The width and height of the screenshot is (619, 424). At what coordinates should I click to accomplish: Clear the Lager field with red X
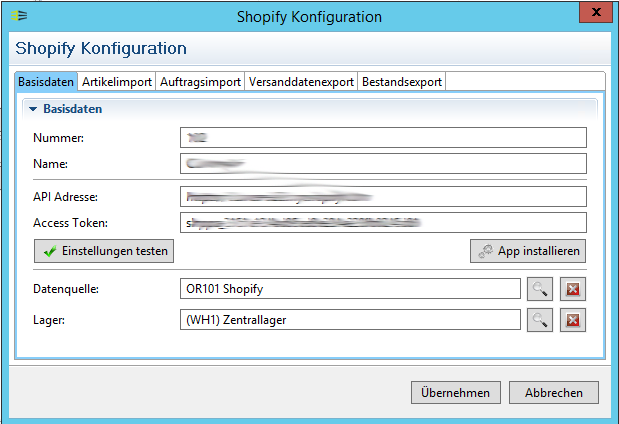[573, 320]
